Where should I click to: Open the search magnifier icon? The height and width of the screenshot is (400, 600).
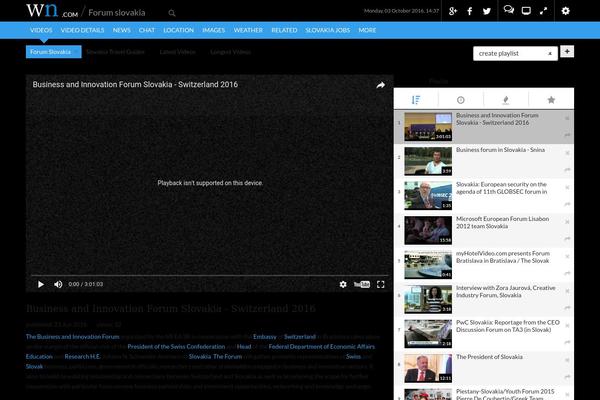(x=172, y=13)
